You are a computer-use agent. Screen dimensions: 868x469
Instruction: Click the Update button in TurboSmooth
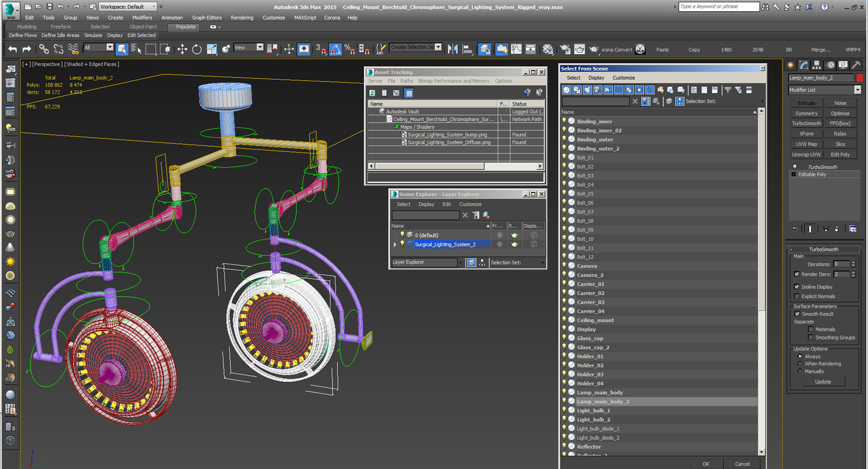[823, 382]
